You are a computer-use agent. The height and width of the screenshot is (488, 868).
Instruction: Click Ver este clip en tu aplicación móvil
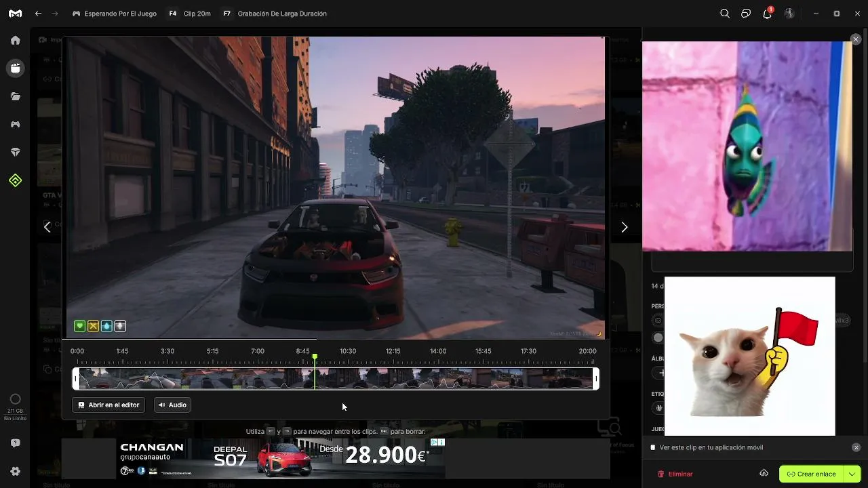point(711,447)
